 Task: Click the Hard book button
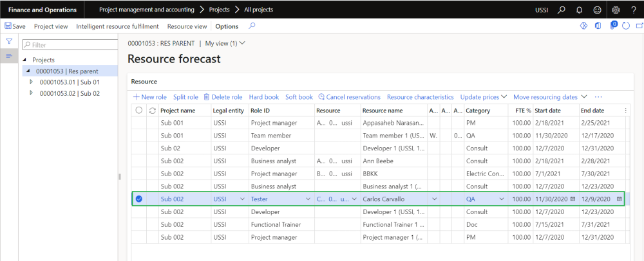point(264,97)
